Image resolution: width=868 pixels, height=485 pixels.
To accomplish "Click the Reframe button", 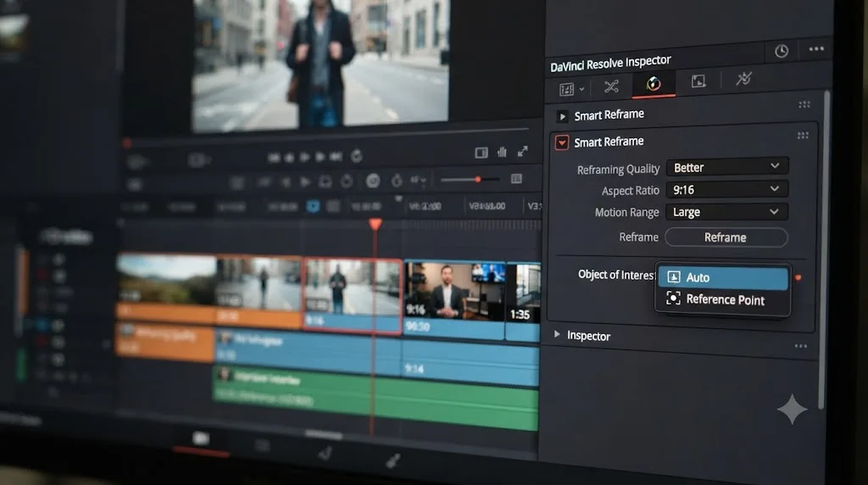I will [726, 237].
